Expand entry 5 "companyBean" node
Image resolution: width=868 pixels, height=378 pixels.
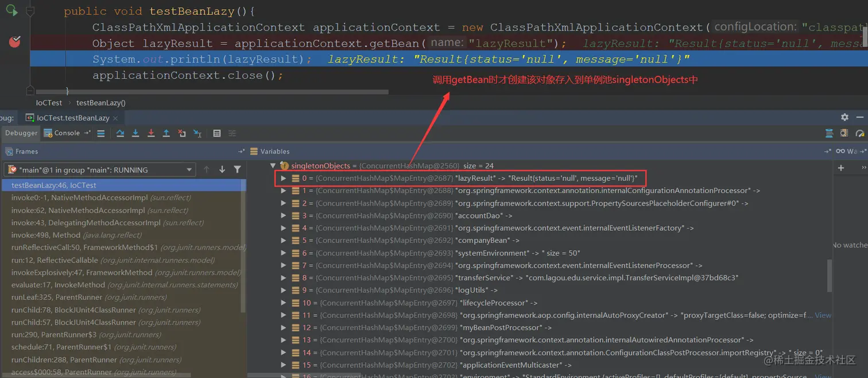[x=284, y=241]
